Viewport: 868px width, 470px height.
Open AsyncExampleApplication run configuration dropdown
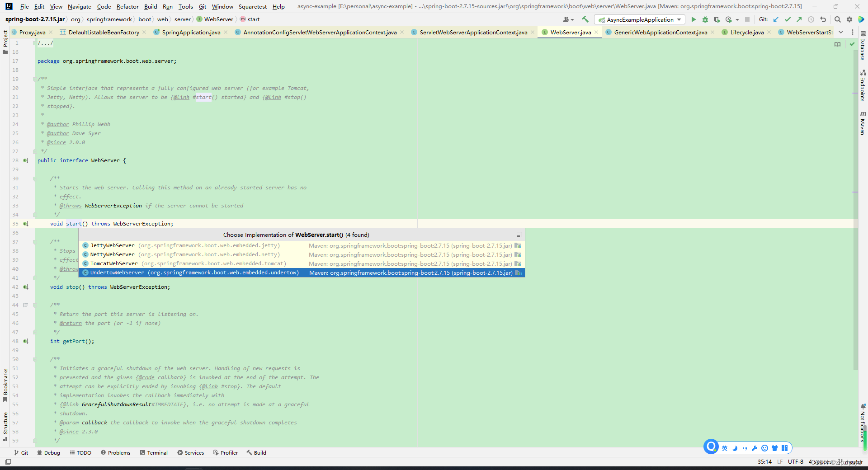(640, 19)
